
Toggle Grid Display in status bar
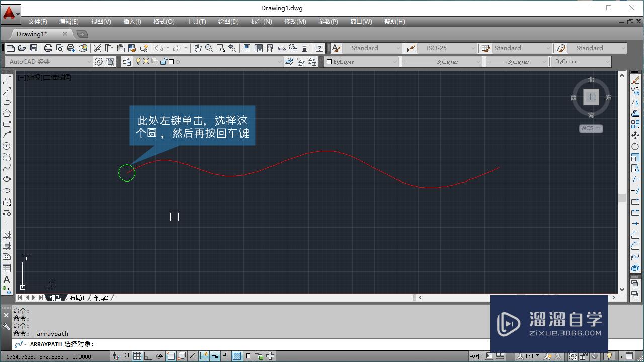pyautogui.click(x=137, y=356)
